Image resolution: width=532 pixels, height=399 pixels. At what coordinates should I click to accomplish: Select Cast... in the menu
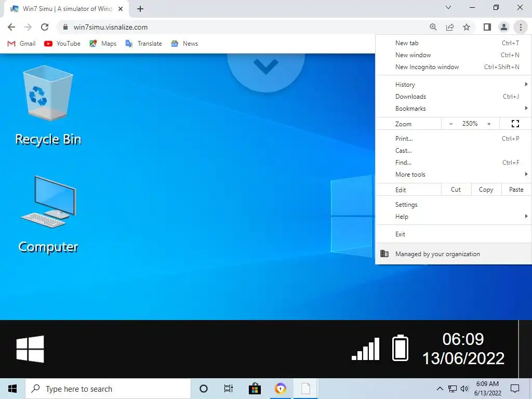click(453, 151)
